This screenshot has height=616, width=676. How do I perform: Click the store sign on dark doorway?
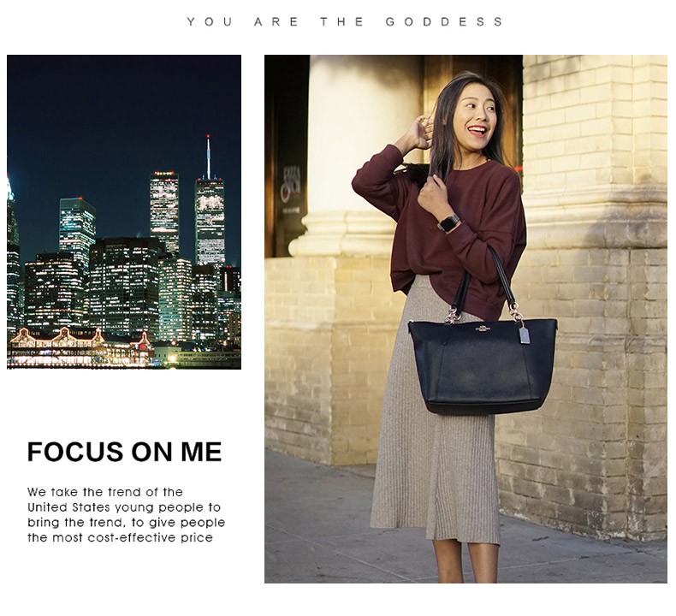point(291,190)
